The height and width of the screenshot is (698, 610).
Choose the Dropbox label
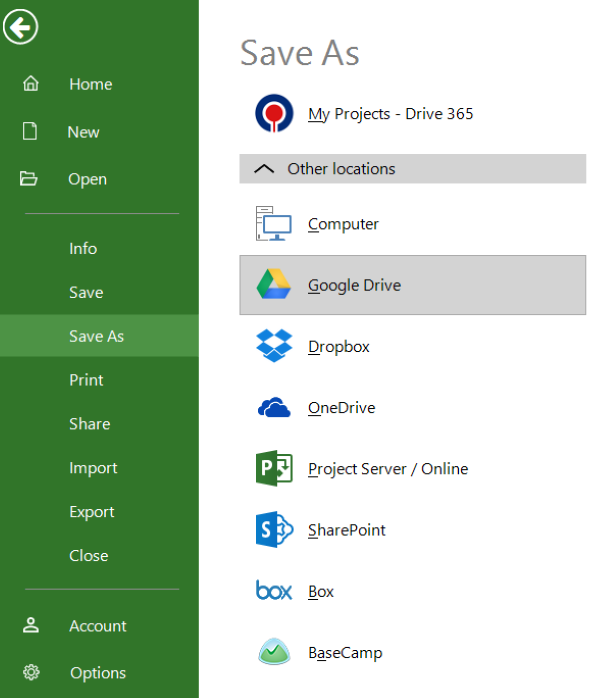(339, 347)
